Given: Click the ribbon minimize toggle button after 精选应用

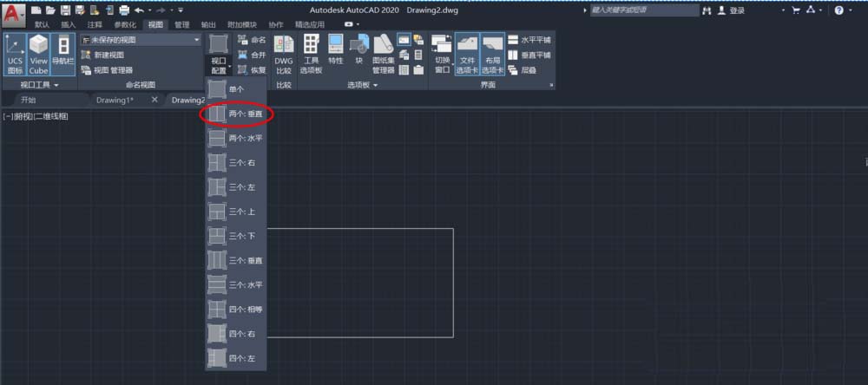Looking at the screenshot, I should pyautogui.click(x=349, y=24).
